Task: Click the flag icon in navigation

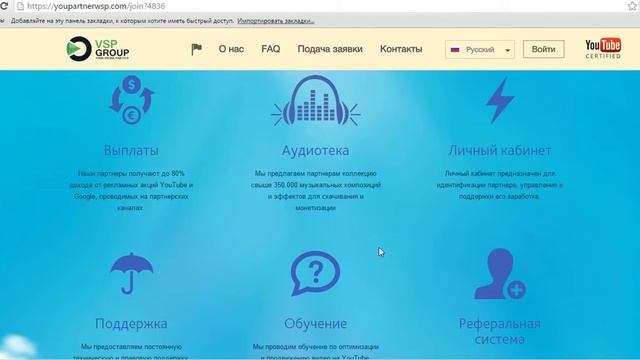Action: tap(196, 49)
